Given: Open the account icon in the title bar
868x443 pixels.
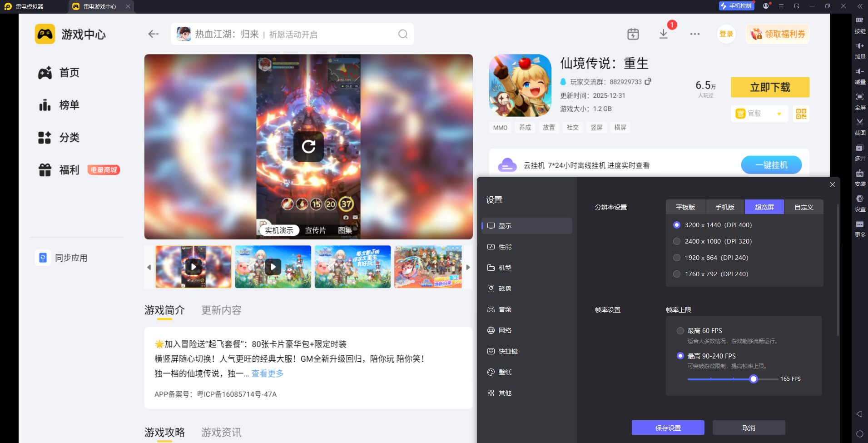Looking at the screenshot, I should tap(766, 6).
